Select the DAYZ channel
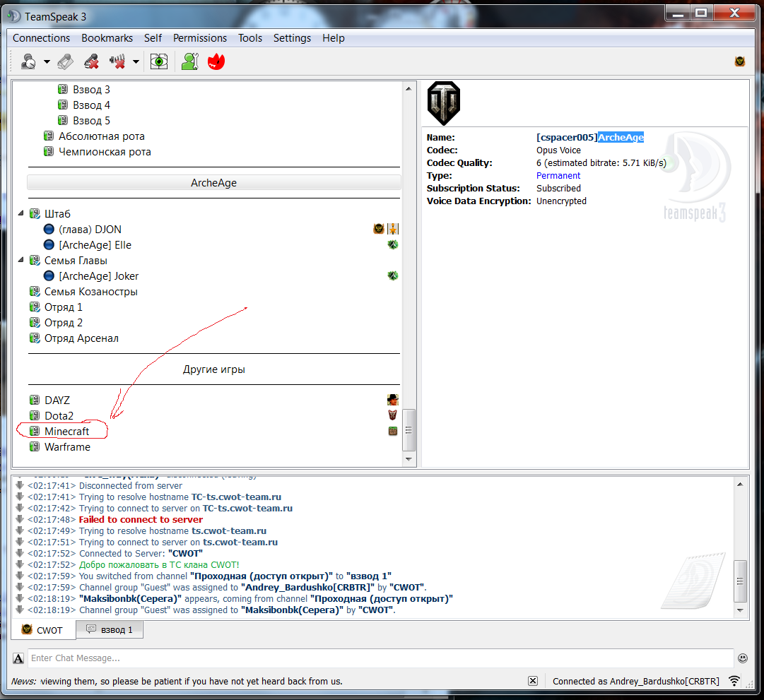Image resolution: width=764 pixels, height=700 pixels. [57, 401]
